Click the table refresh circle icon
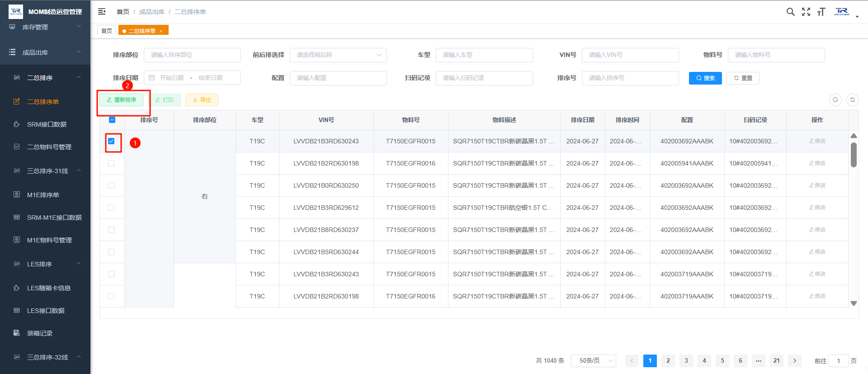868x374 pixels. tap(853, 100)
